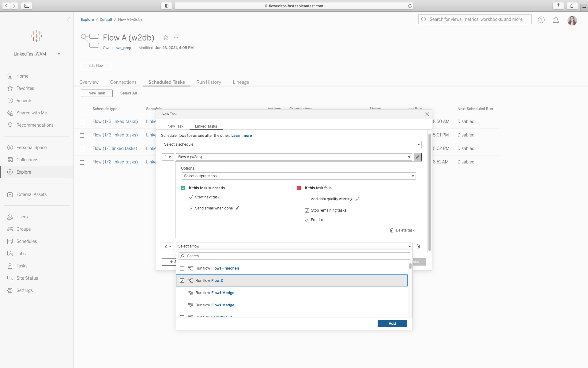The image size is (588, 368).
Task: Change the task order number 1 dropdown
Action: (168, 157)
